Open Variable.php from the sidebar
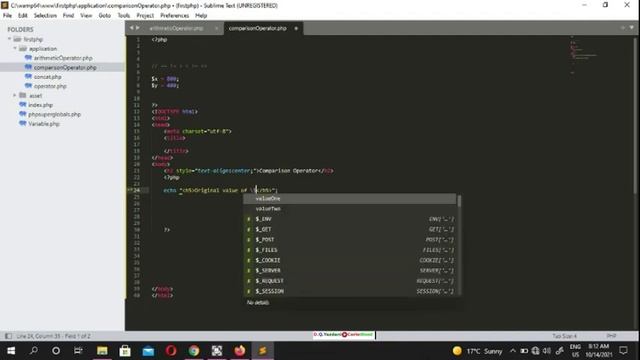This screenshot has height=360, width=640. click(x=44, y=124)
